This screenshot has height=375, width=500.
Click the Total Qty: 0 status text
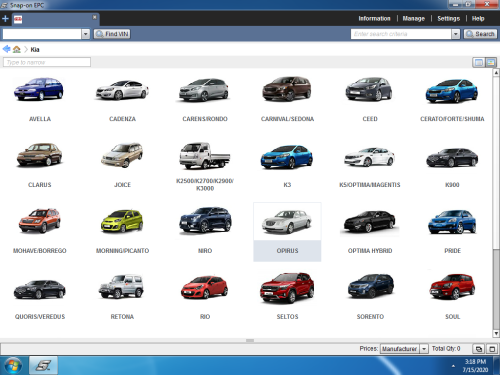click(446, 349)
